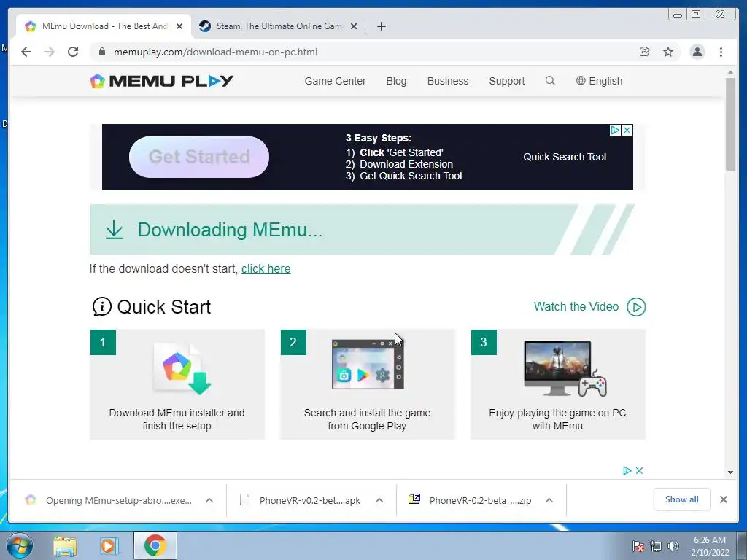
Task: Open the PhoneVR apk download item
Action: coord(301,500)
